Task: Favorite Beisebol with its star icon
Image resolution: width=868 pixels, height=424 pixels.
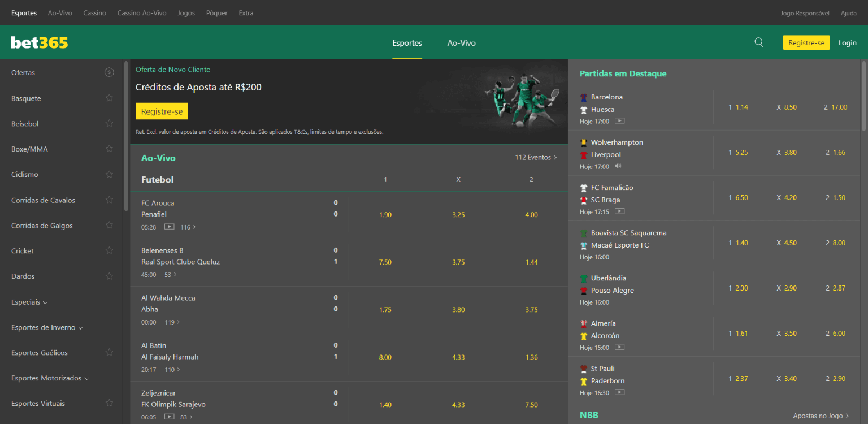Action: click(109, 123)
